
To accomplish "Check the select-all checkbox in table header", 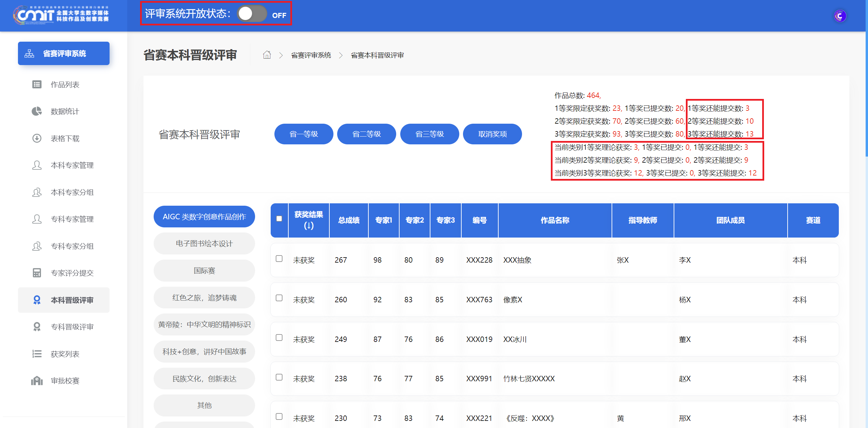I will 279,219.
